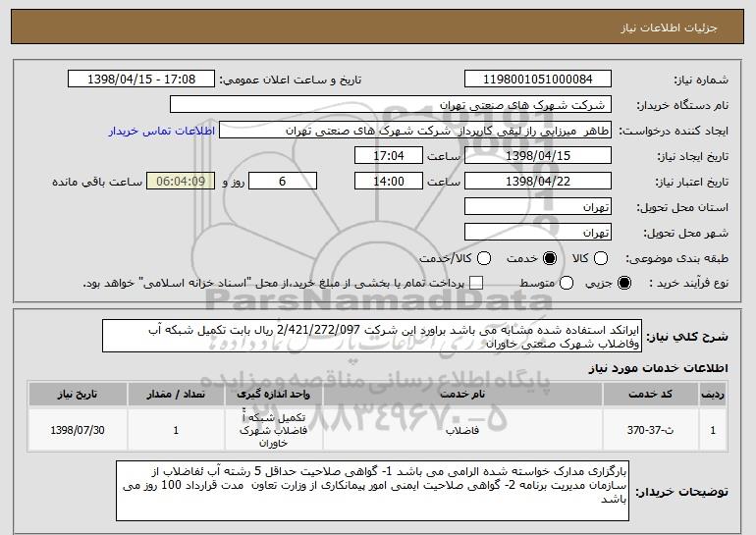Select the کالا radio button

(601, 258)
